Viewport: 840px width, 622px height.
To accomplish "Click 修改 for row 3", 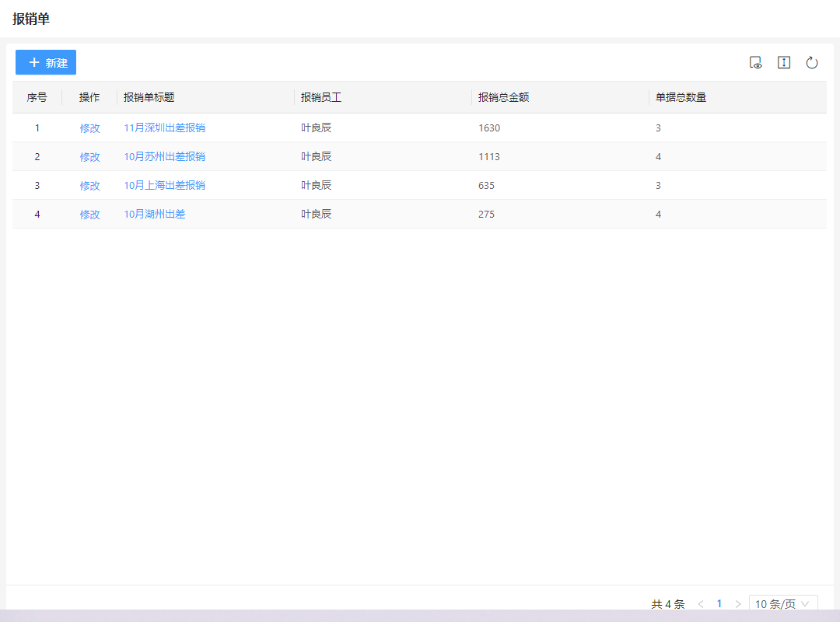I will pos(89,186).
